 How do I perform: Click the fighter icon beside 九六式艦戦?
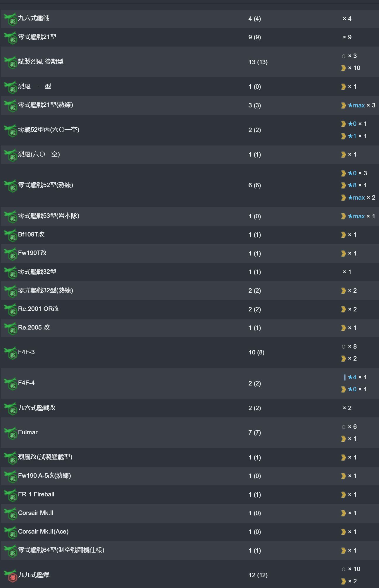11,19
